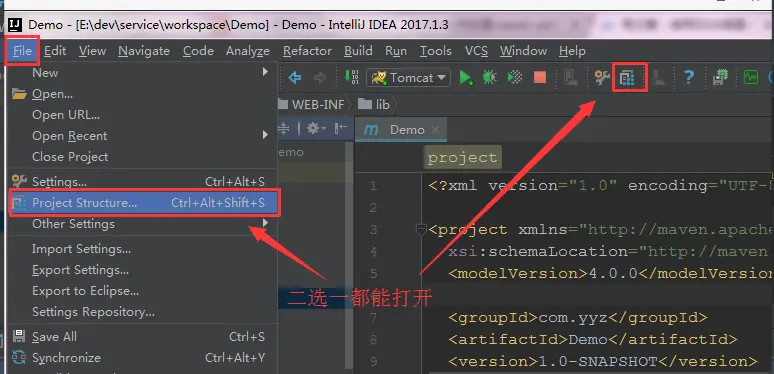This screenshot has height=374, width=774.
Task: Open the Navigate menu
Action: pos(144,51)
